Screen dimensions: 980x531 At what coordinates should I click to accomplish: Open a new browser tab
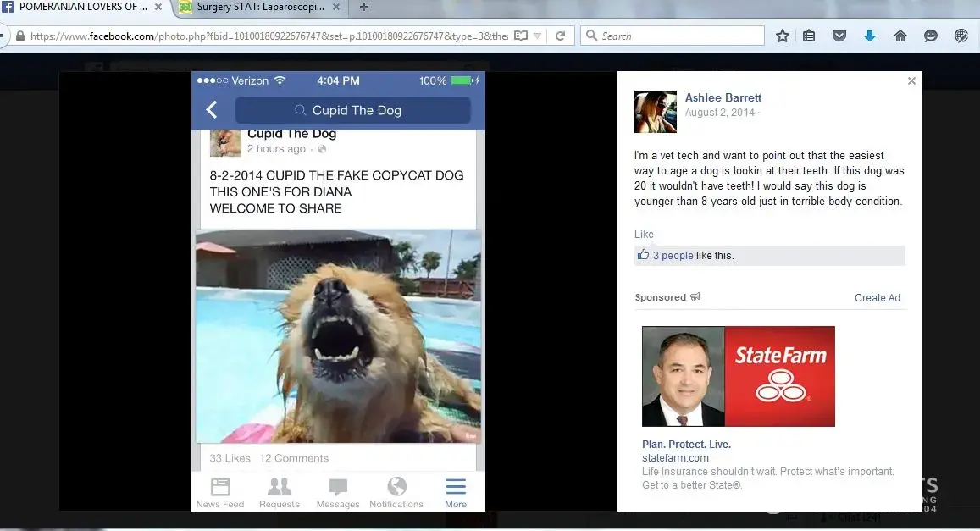(x=364, y=7)
